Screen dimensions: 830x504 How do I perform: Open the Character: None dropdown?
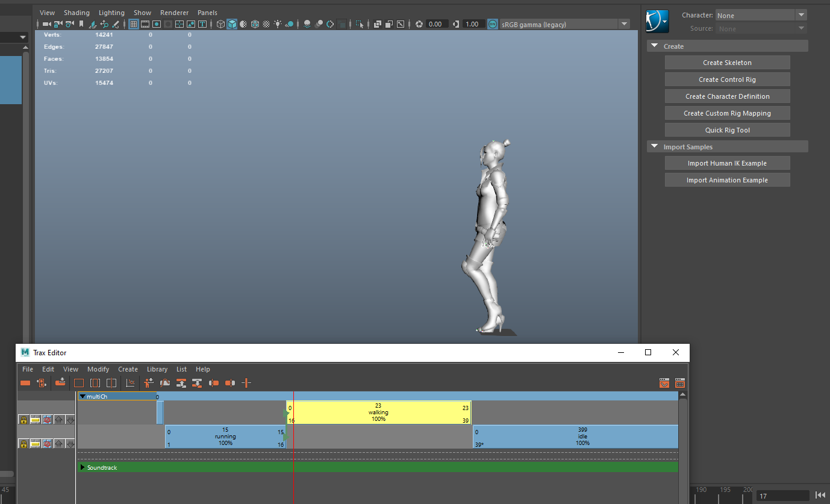801,14
